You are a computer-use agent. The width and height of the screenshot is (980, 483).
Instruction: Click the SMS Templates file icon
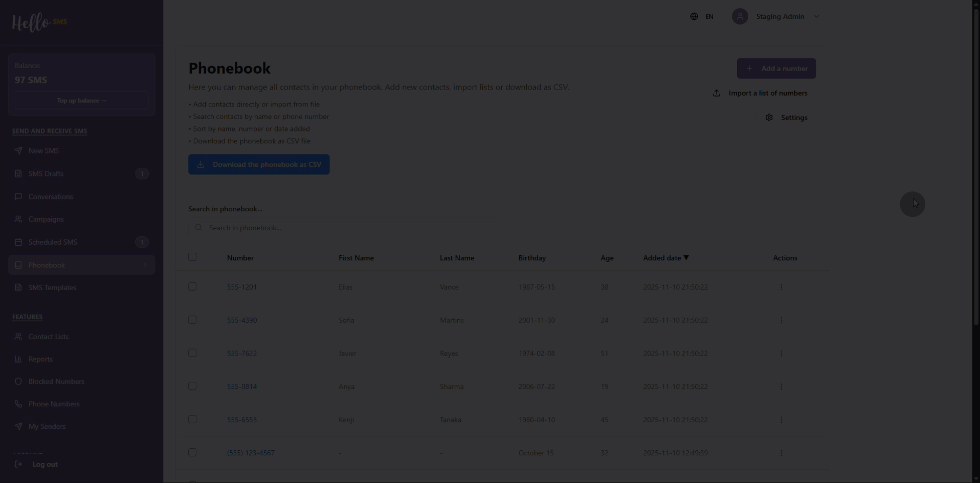pyautogui.click(x=18, y=288)
